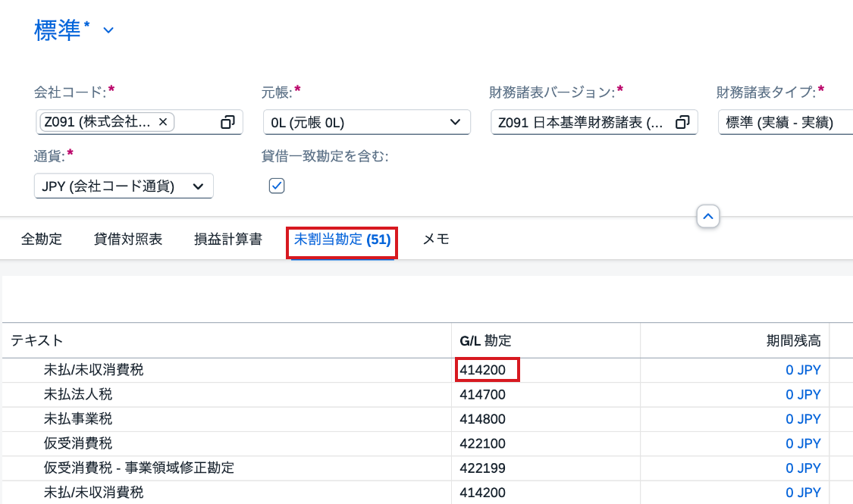
Task: Switch to the 全勘定 tab
Action: [42, 239]
